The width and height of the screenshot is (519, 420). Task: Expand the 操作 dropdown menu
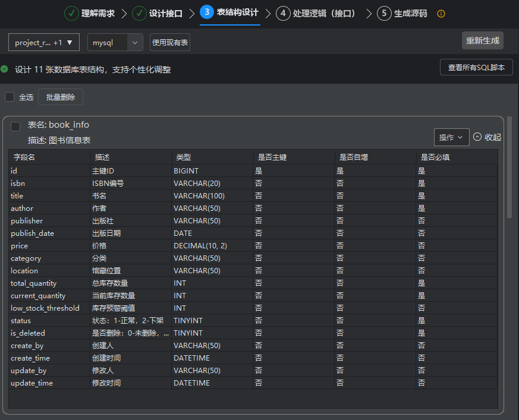click(451, 137)
